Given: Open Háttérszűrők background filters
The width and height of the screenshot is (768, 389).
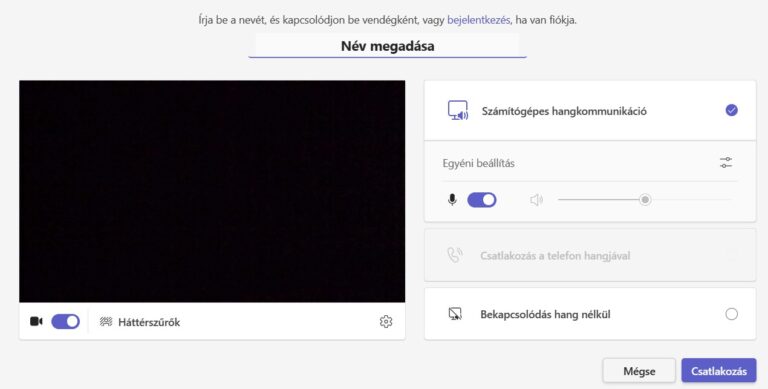Looking at the screenshot, I should click(140, 322).
